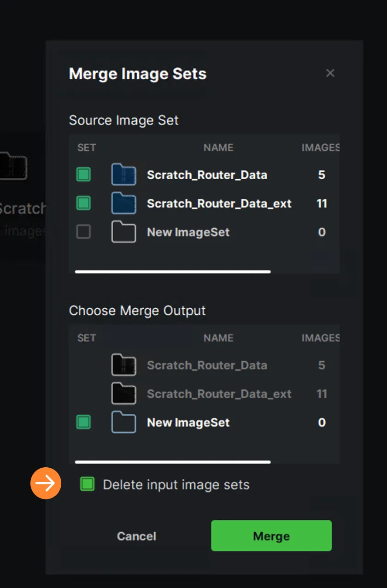The height and width of the screenshot is (588, 387).
Task: Click the Source Image Set horizontal scrollbar
Action: coord(173,271)
